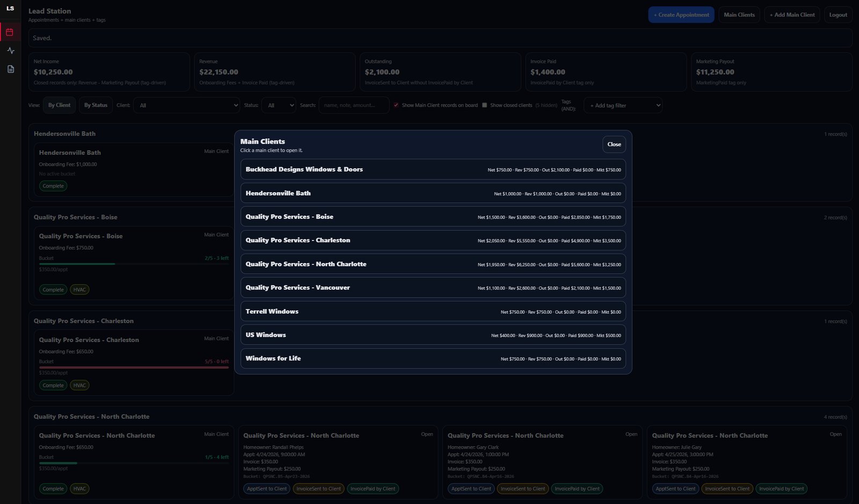Click InvoicePaid by Client tag on Julie Gary card

click(781, 489)
